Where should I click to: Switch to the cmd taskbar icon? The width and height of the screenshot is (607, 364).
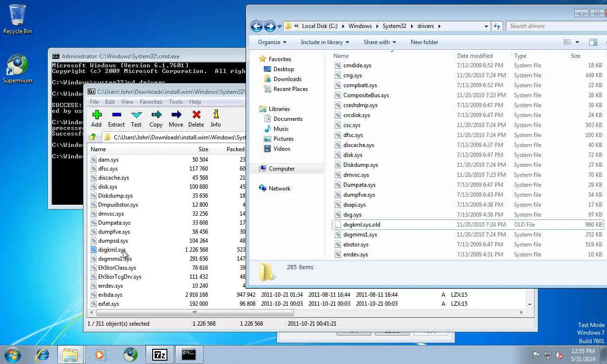[x=189, y=355]
